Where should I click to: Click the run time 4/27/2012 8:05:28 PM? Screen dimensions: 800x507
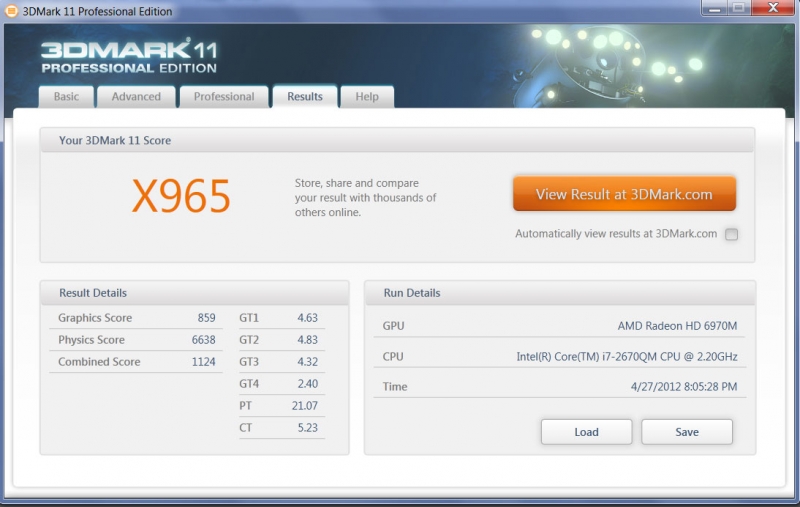tap(684, 387)
